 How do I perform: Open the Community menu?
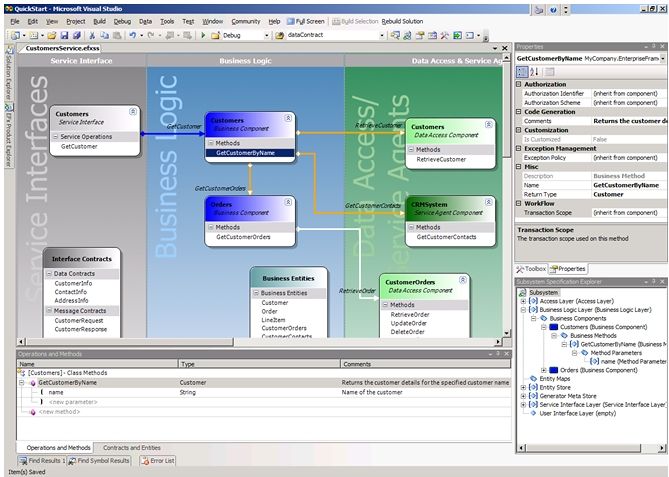click(246, 21)
